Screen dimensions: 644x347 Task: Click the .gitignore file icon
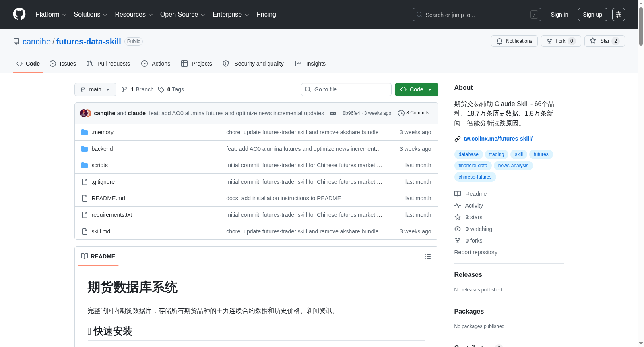point(85,182)
